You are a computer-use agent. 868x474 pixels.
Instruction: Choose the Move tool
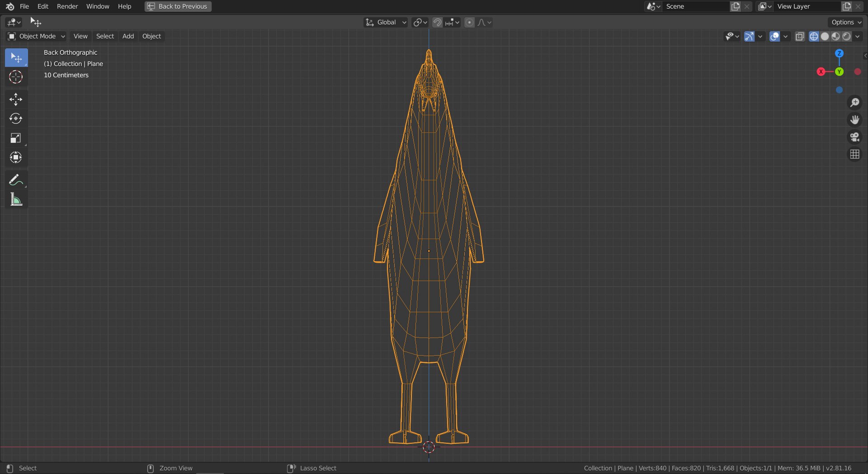pos(16,99)
